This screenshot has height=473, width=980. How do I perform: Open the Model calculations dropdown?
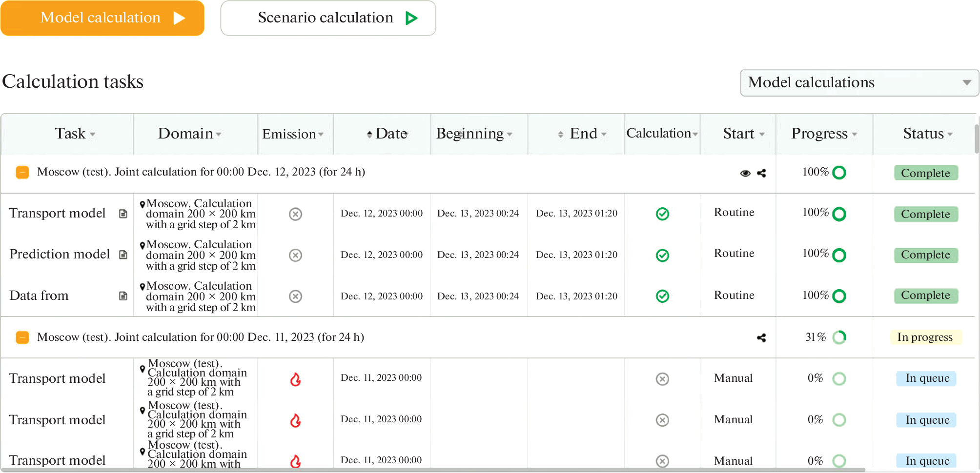[x=859, y=82]
